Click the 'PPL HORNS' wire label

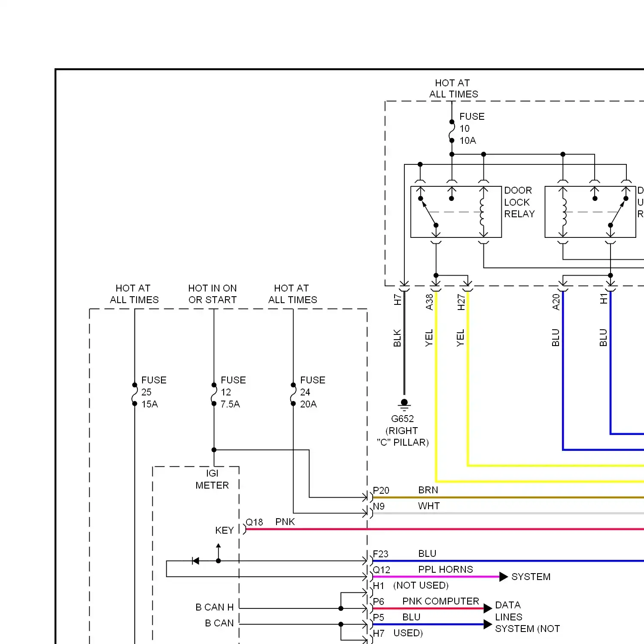(446, 569)
